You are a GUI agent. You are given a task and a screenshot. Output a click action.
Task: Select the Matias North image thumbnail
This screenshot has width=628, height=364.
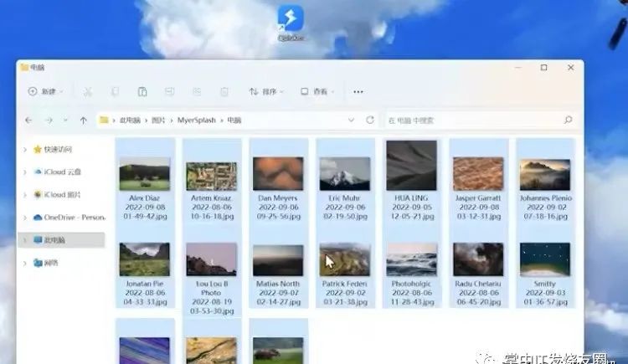click(x=278, y=261)
